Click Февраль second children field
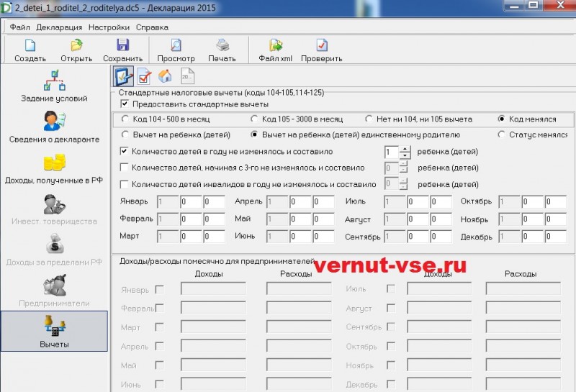This screenshot has height=392, width=576. tap(191, 219)
